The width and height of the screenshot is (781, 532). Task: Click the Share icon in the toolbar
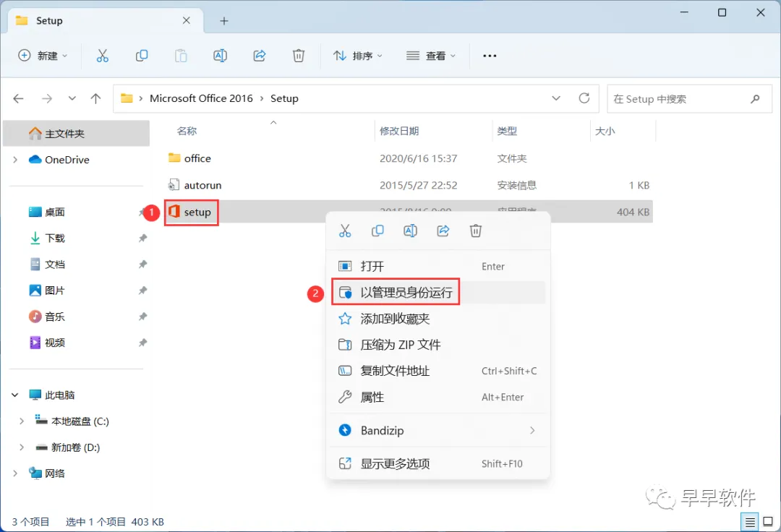tap(260, 56)
